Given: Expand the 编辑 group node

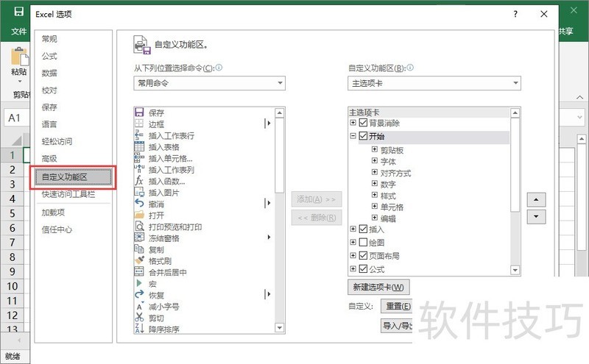Looking at the screenshot, I should [x=375, y=218].
